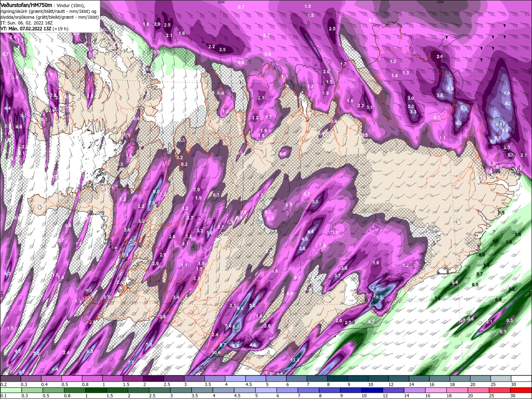This screenshot has height=399, width=532.
Task: Click the '7.9' precipitation value on the map
Action: pyautogui.click(x=152, y=203)
